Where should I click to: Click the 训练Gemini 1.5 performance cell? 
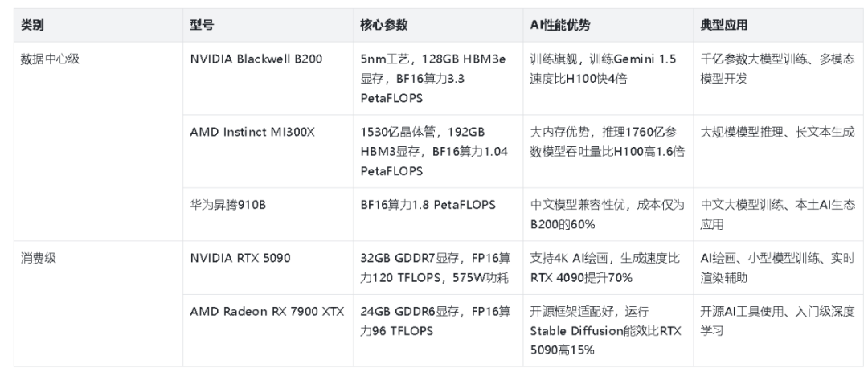pyautogui.click(x=608, y=79)
